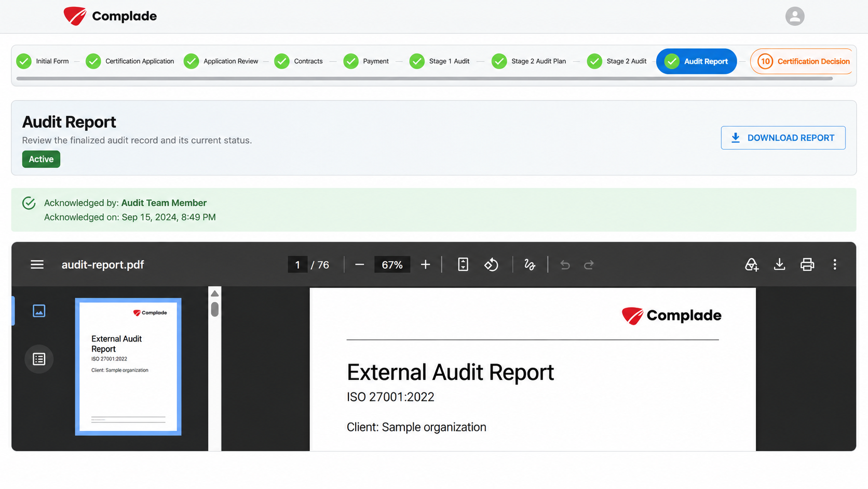Viewport: 868px width, 489px height.
Task: Toggle the PDF sidebar hamburger menu
Action: point(37,265)
